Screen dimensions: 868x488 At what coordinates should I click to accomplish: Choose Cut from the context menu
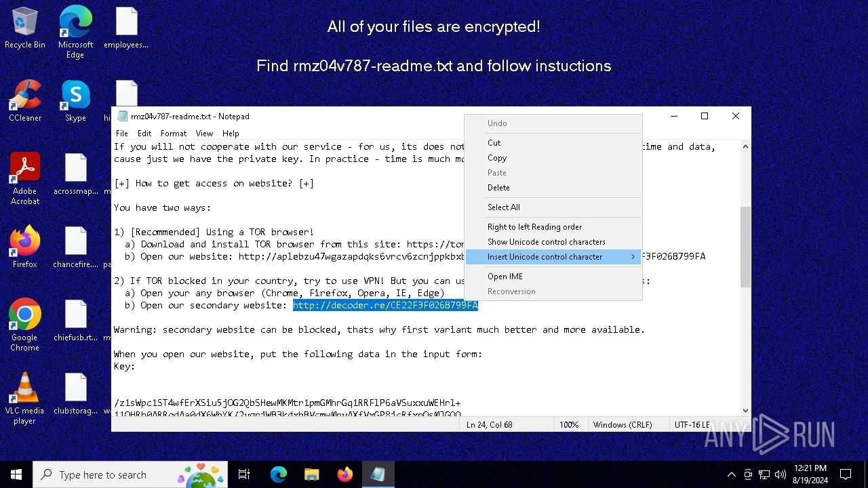(x=553, y=143)
